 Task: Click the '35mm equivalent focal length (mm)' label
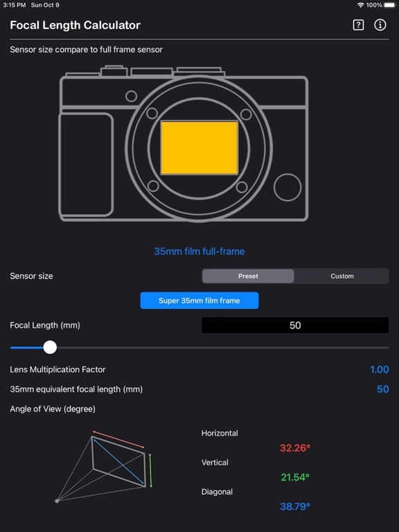(x=76, y=389)
